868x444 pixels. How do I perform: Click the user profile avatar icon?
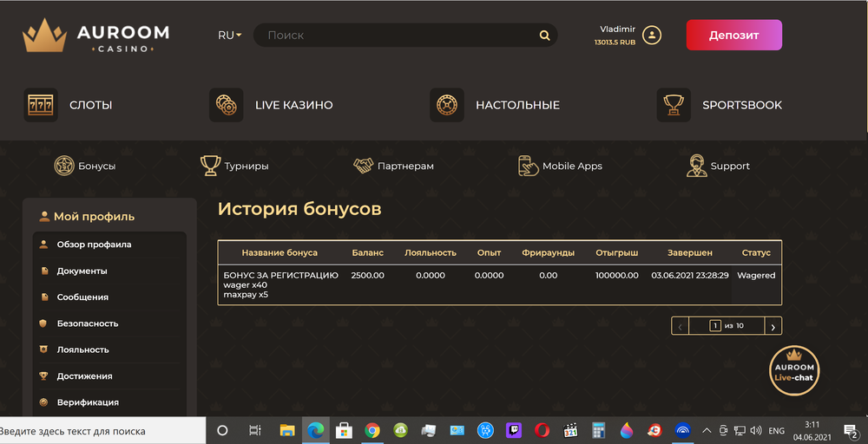[651, 36]
